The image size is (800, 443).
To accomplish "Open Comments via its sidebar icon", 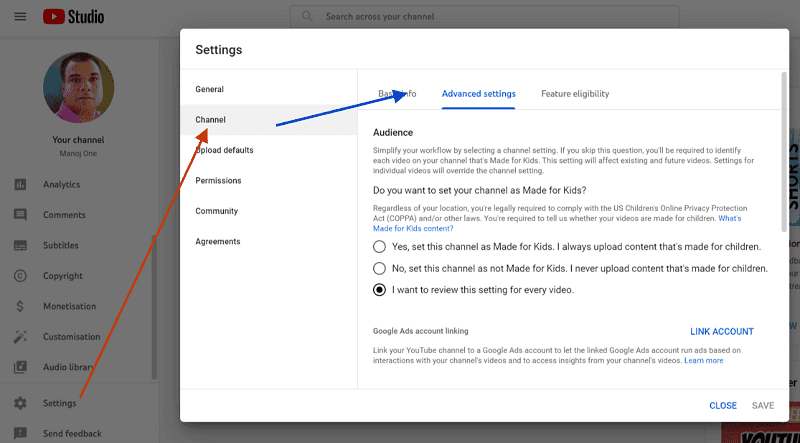I will coord(20,215).
